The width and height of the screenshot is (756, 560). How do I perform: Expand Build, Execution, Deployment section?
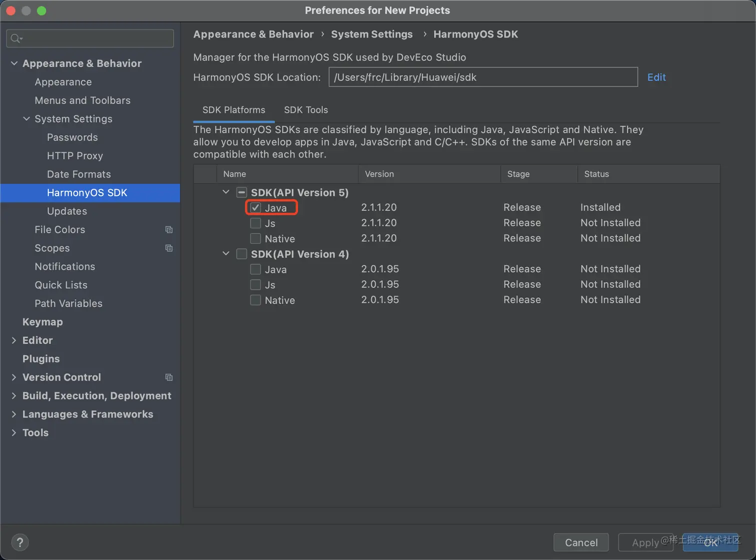point(14,396)
